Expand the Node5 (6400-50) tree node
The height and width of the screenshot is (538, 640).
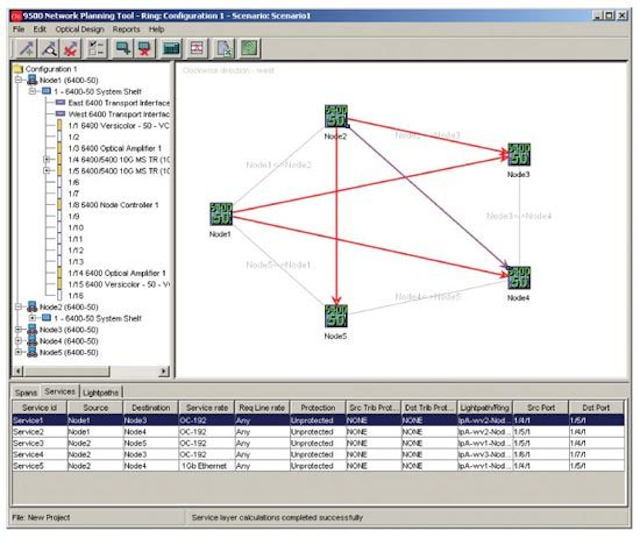(18, 352)
